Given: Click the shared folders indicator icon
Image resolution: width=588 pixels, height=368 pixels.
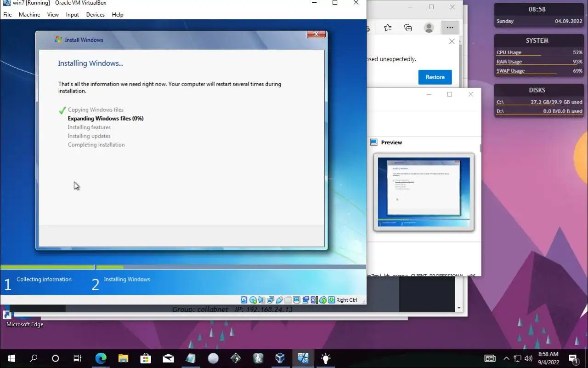Looking at the screenshot, I should (x=288, y=300).
